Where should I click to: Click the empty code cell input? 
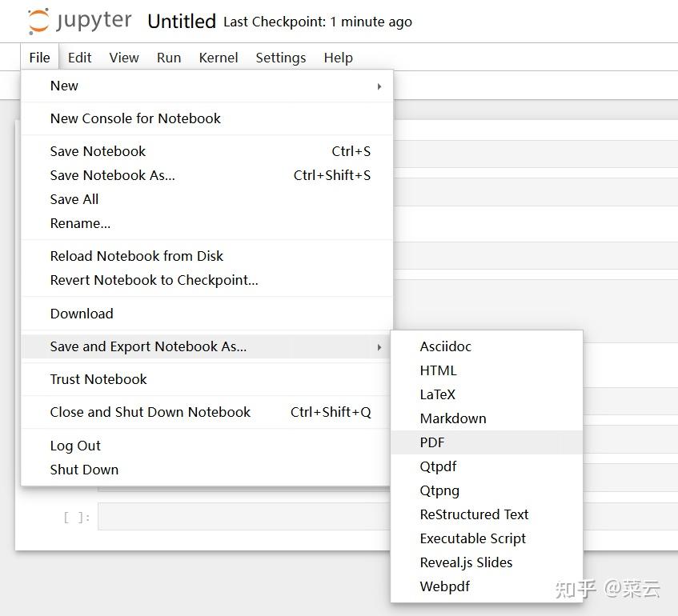(x=240, y=516)
